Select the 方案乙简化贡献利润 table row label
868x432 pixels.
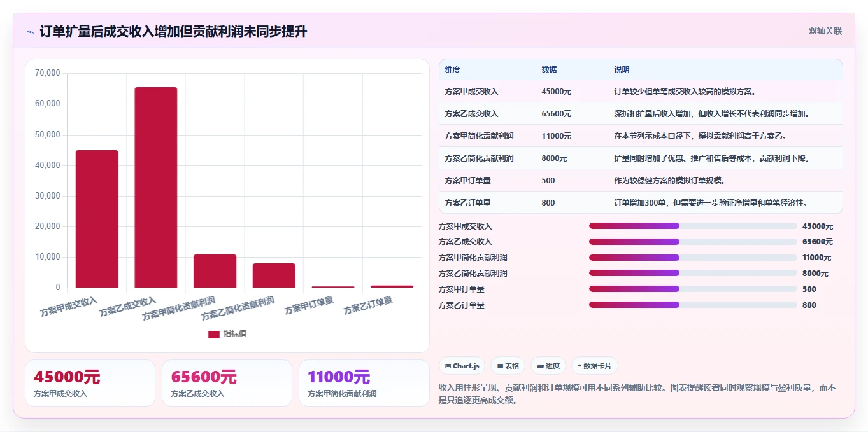[479, 158]
